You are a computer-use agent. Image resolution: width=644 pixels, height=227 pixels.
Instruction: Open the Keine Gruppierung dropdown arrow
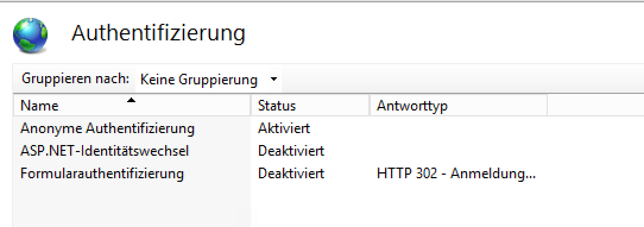point(274,80)
